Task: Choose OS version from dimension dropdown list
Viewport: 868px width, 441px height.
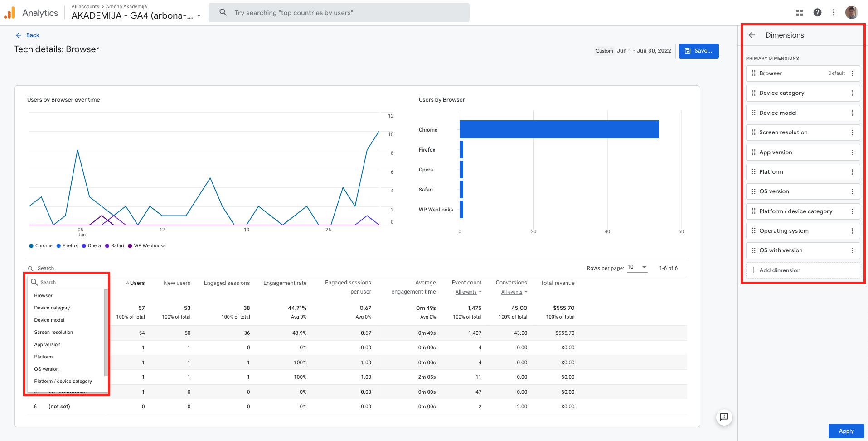Action: coord(47,369)
